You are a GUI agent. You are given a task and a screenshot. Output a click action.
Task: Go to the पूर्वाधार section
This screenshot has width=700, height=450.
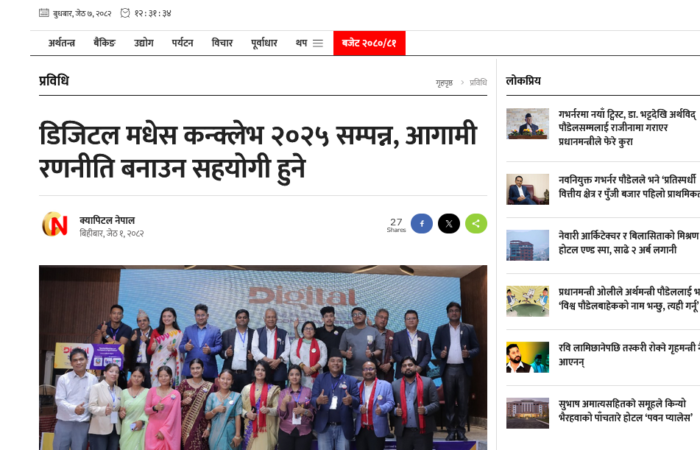pyautogui.click(x=264, y=43)
